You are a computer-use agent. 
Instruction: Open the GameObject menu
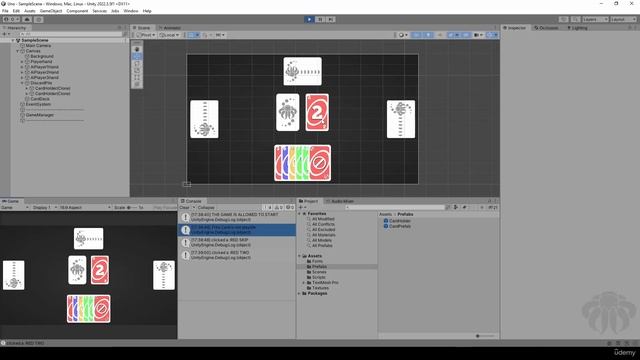point(51,11)
